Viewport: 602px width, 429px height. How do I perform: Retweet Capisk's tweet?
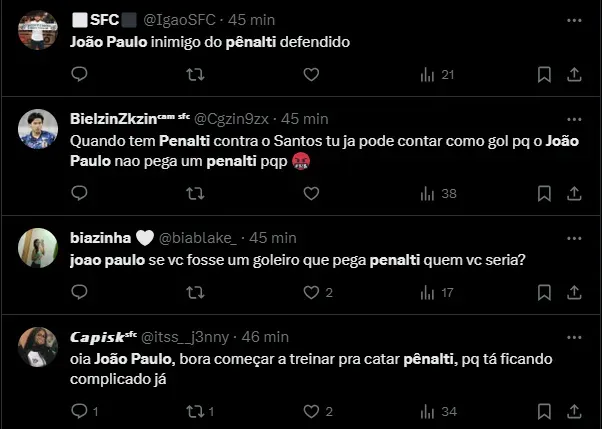[x=199, y=411]
